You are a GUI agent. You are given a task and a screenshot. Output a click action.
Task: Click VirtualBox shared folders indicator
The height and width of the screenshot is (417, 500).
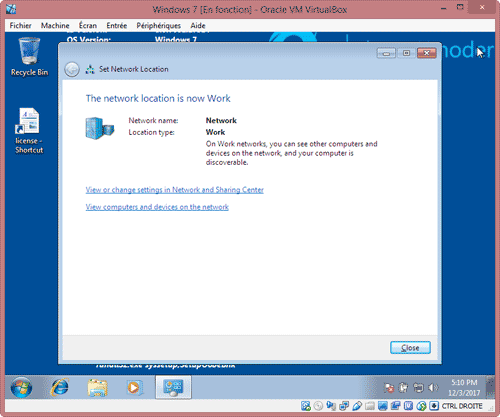tap(370, 406)
